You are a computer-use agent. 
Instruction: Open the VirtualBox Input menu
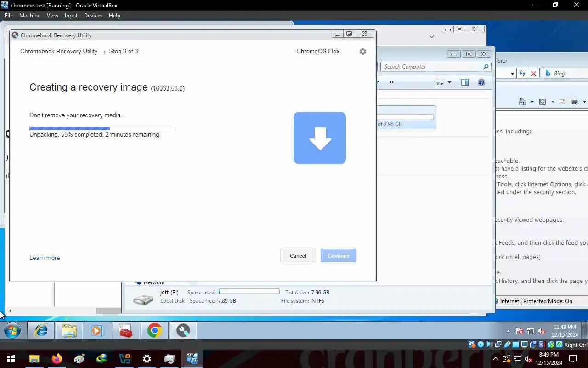pos(71,16)
